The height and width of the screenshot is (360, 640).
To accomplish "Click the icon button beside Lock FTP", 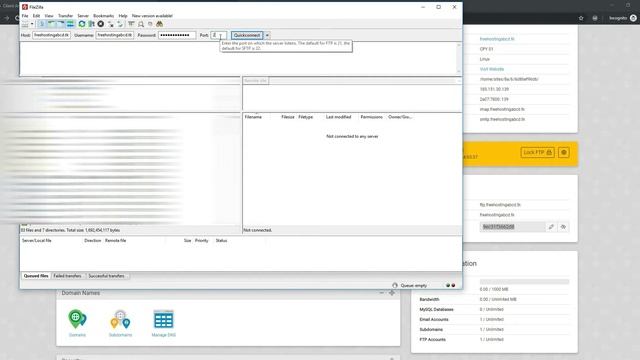I will tap(564, 153).
